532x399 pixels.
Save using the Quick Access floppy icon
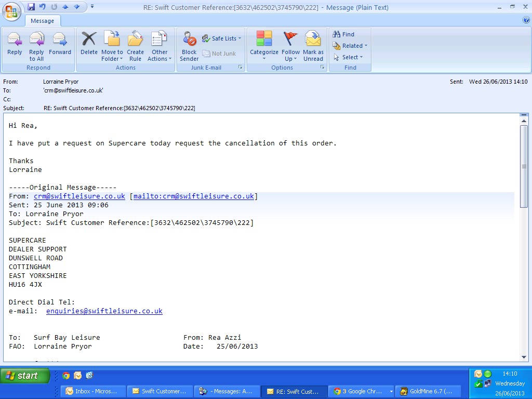(31, 7)
